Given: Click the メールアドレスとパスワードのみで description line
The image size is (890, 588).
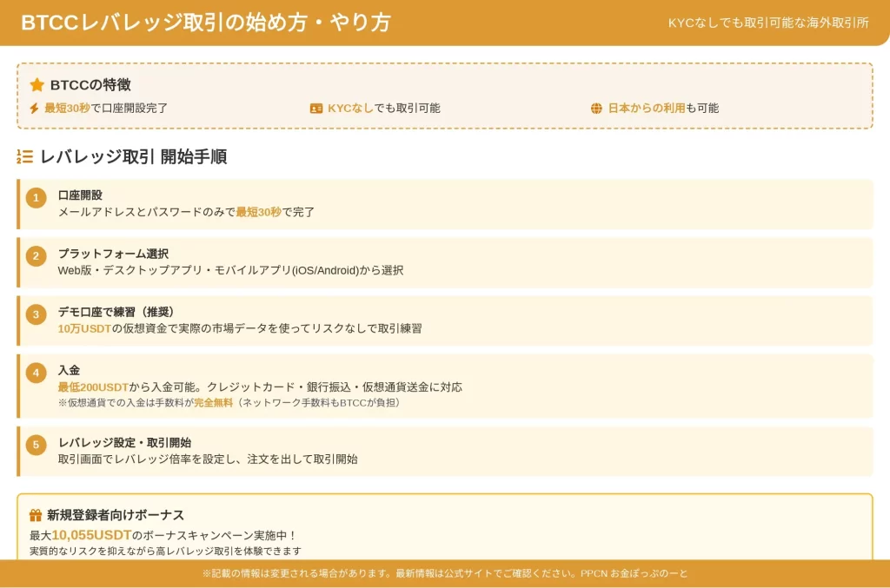Looking at the screenshot, I should pyautogui.click(x=186, y=212).
